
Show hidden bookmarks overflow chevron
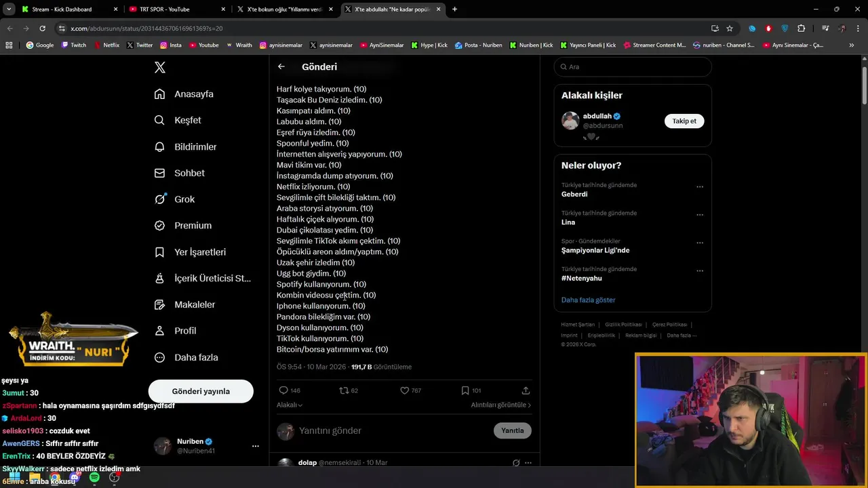[x=852, y=45]
